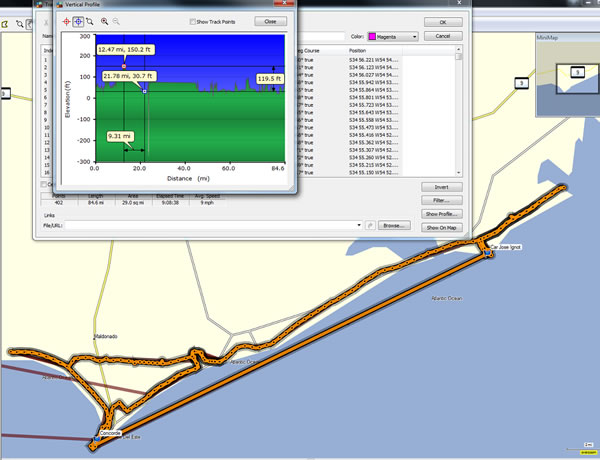Screen dimensions: 600x460
Task: Click the yellow map tool icon in toolbar
Action: [5, 24]
